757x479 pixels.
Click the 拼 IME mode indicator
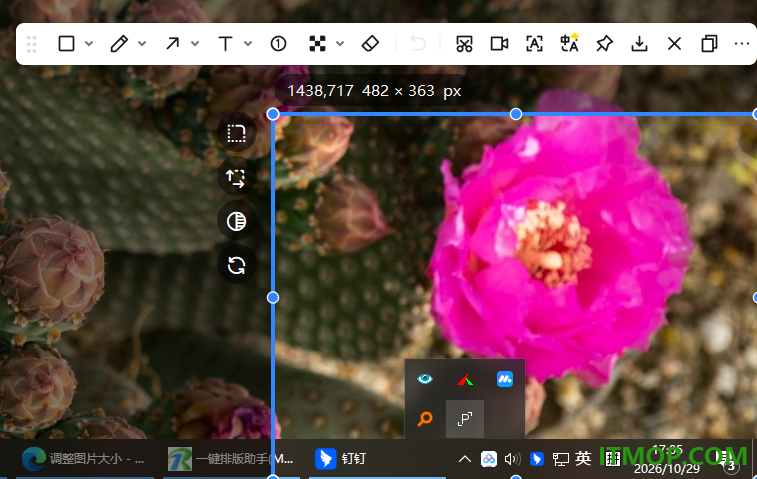[612, 459]
